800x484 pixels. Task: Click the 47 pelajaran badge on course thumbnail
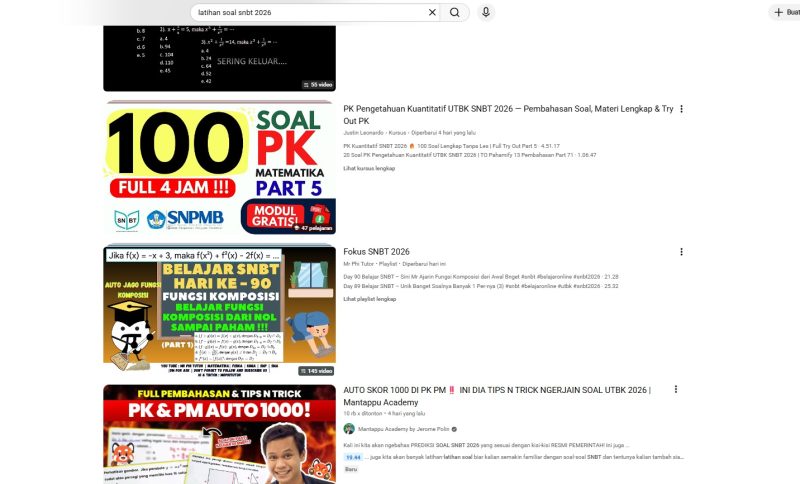tap(313, 228)
